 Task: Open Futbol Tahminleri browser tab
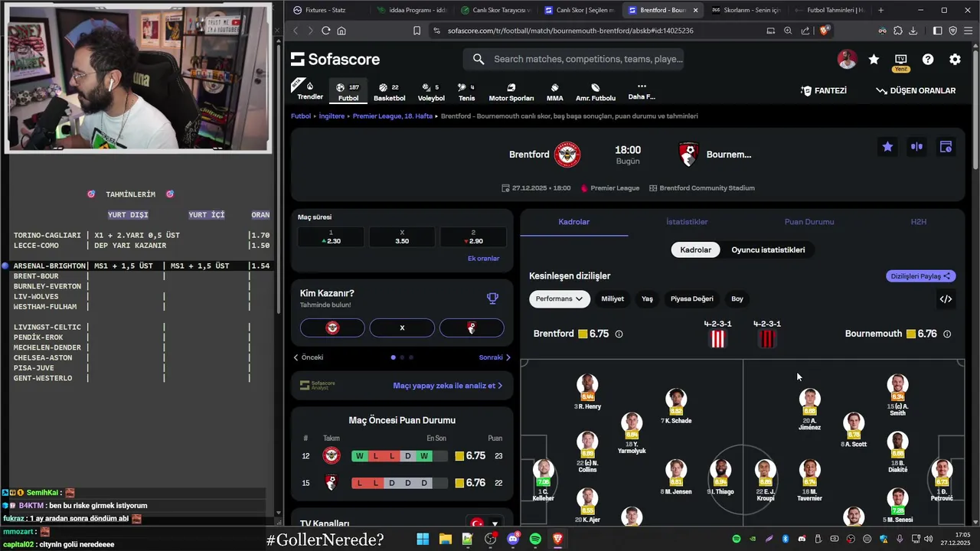click(x=829, y=10)
